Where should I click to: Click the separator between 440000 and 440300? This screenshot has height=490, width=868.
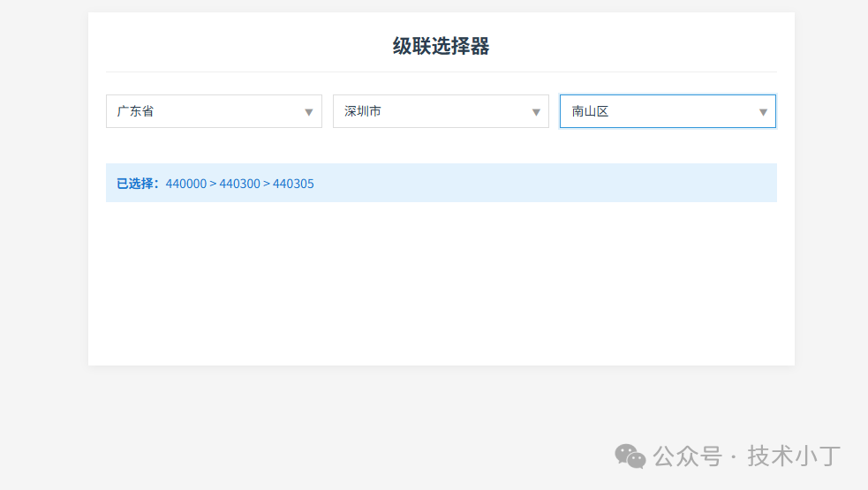(213, 184)
